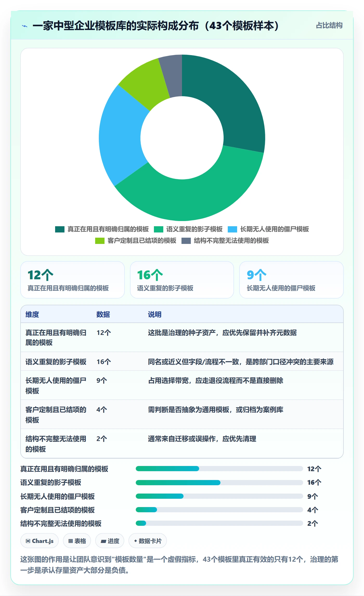Click the grid icon in 表格 chip
364x596 pixels.
tap(70, 541)
